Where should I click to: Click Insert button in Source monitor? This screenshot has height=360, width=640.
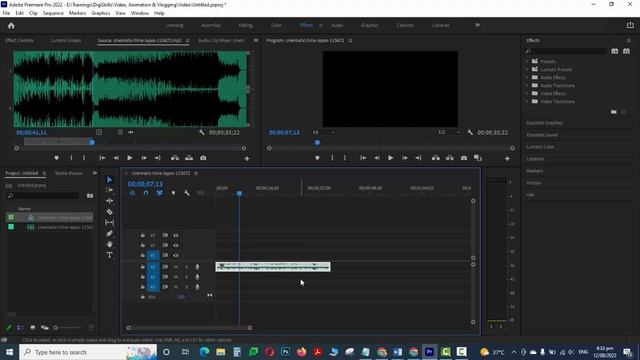pos(175,158)
